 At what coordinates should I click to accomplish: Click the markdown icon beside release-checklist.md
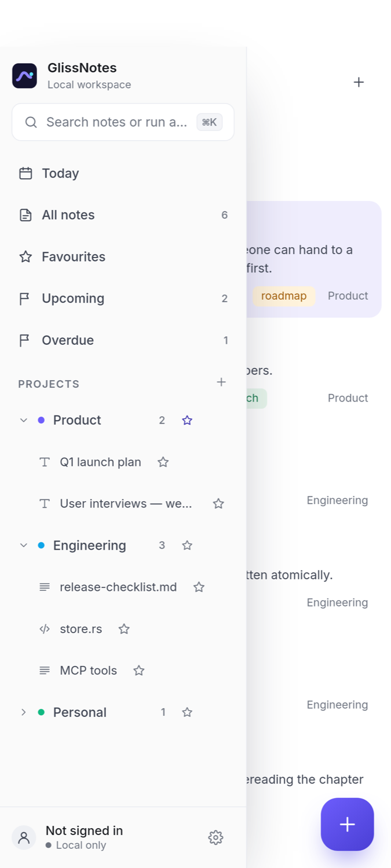click(44, 587)
